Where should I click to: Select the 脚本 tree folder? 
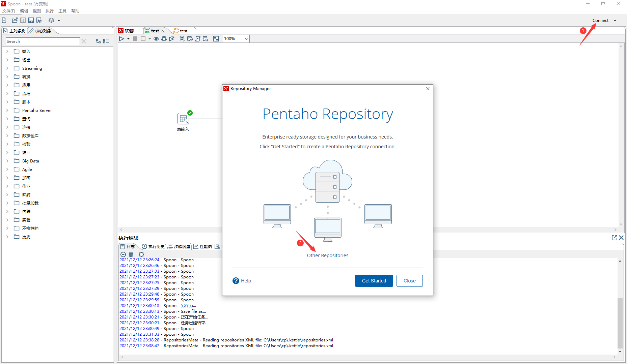22,102
